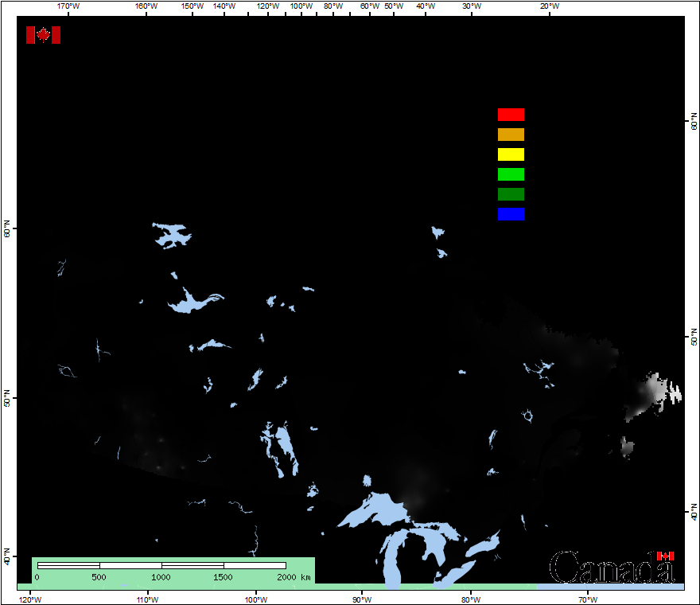This screenshot has height=605, width=700.
Task: Choose the dark green legend swatch
Action: tap(511, 194)
